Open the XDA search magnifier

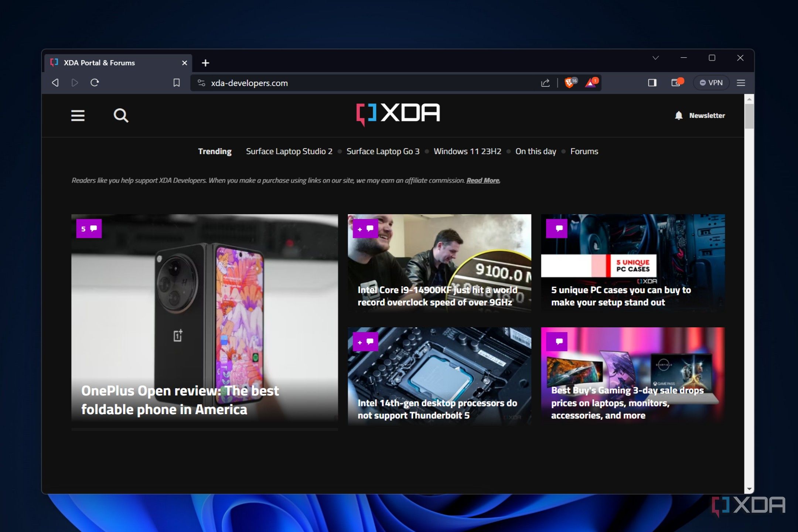[x=120, y=116]
